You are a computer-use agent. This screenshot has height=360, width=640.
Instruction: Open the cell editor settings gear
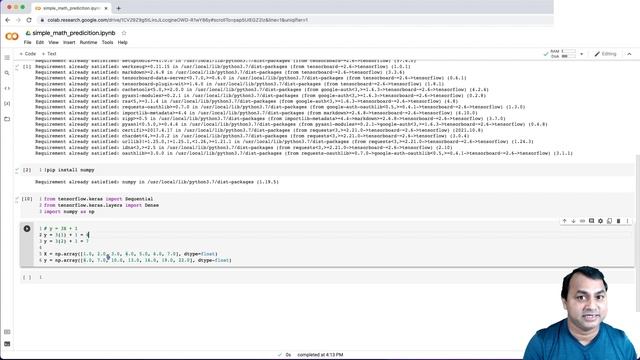point(600,221)
